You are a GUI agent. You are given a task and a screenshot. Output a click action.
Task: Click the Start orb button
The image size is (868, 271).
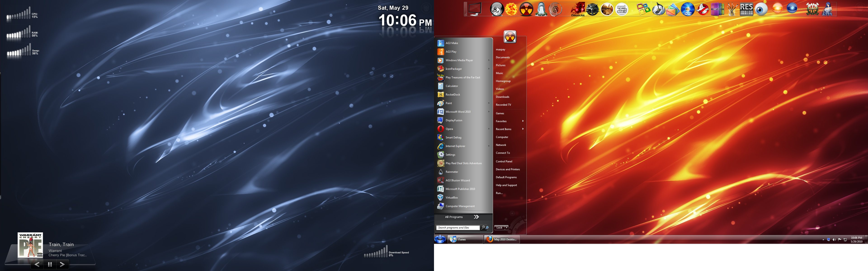pyautogui.click(x=440, y=239)
